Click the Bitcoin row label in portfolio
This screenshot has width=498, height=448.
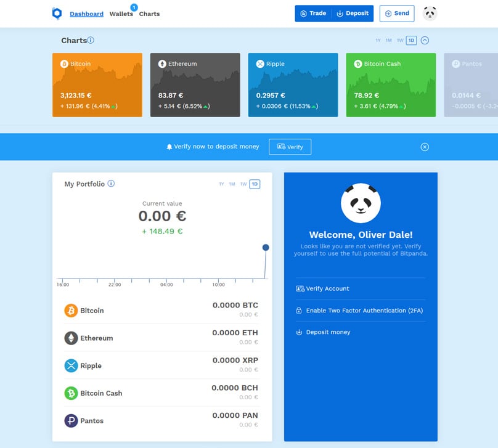[92, 311]
